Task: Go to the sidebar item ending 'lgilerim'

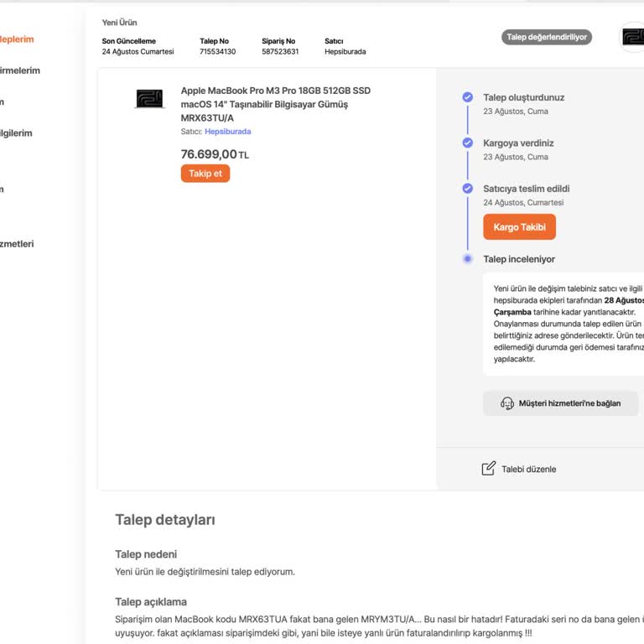Action: 17,132
